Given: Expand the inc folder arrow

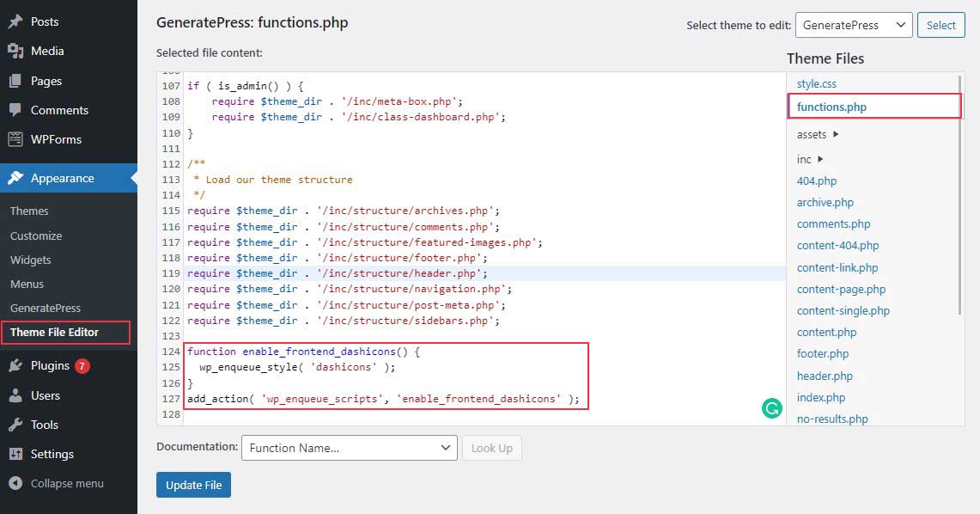Looking at the screenshot, I should click(820, 159).
